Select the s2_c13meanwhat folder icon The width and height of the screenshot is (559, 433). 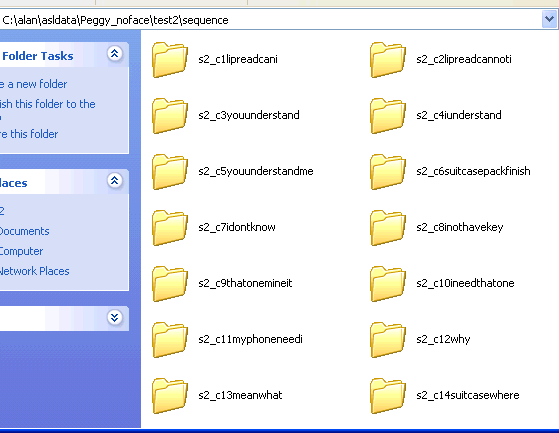tap(170, 395)
